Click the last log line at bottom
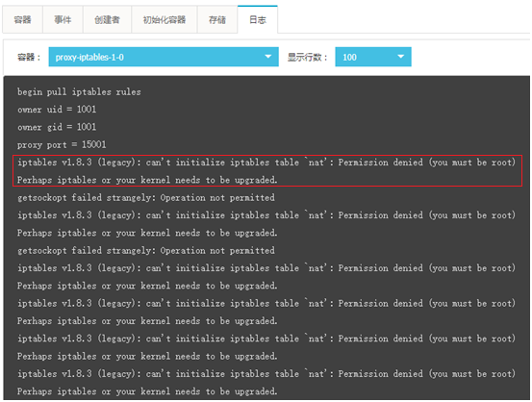This screenshot has width=532, height=402. [x=147, y=391]
